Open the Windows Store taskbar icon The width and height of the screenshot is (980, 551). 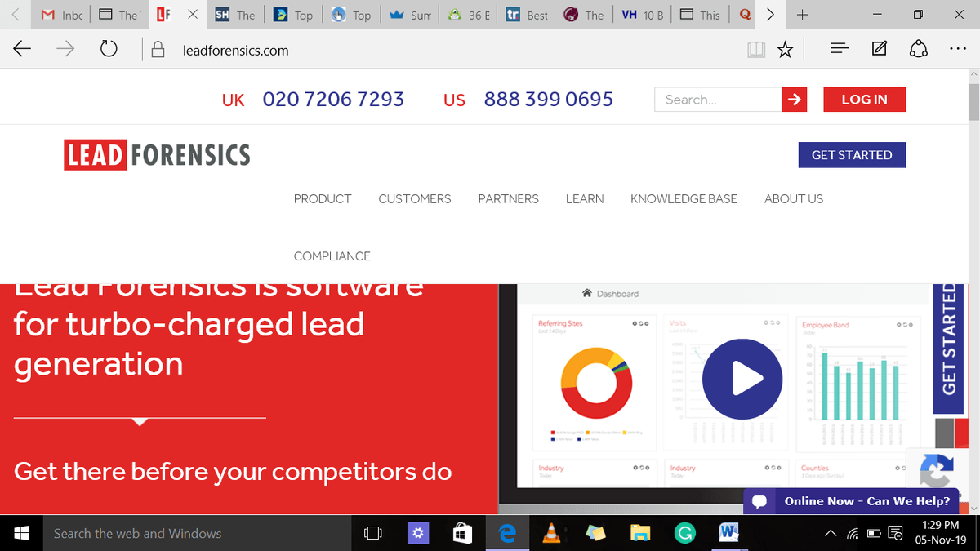[x=462, y=533]
